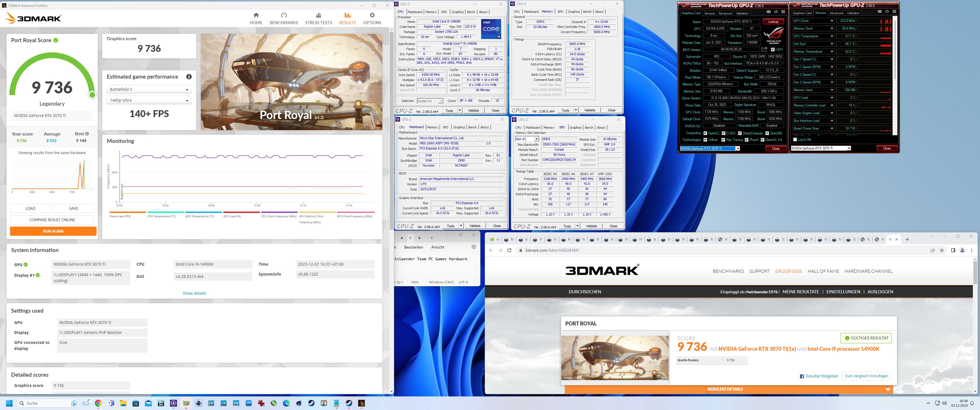Click the GPU Load red legend bar
This screenshot has height=410, width=980.
pyautogui.click(x=241, y=212)
